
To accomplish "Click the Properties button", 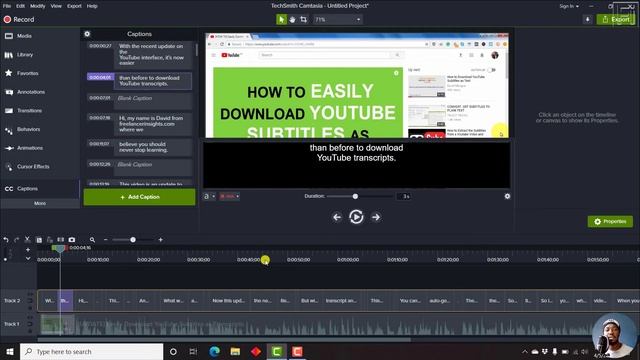I will [610, 221].
